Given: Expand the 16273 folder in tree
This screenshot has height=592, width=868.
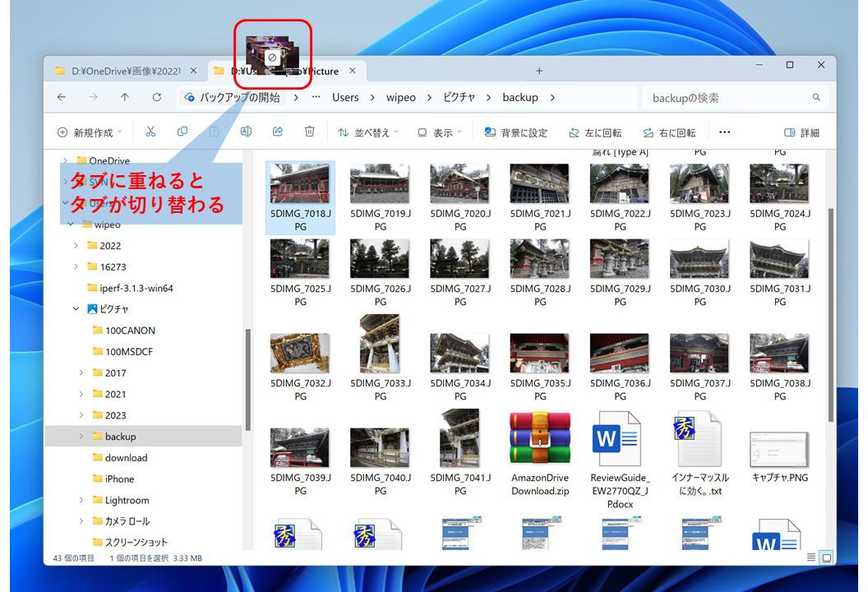Looking at the screenshot, I should point(76,266).
